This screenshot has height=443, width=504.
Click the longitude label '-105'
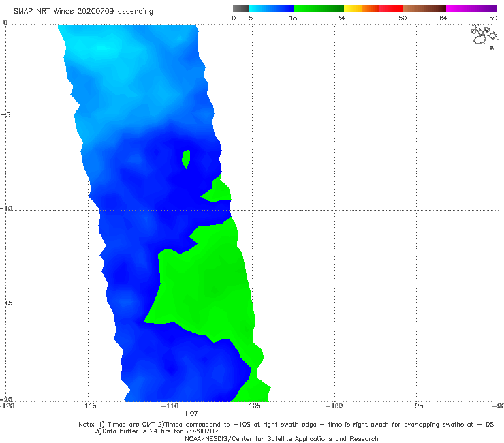pyautogui.click(x=252, y=406)
